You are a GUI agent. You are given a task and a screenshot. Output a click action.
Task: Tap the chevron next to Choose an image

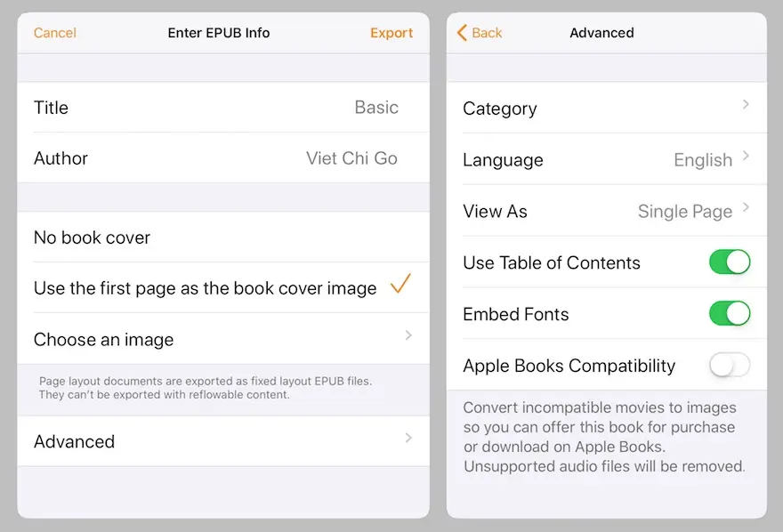tap(408, 336)
